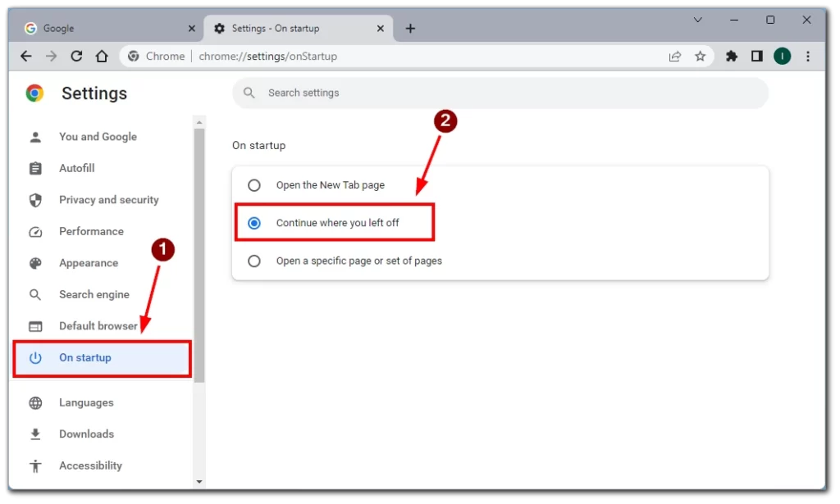Reload the current page
Screen dimensions: 840x504
[x=76, y=57]
